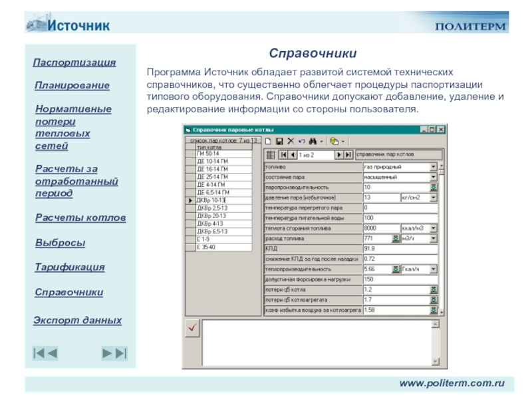Open the ккал/м3 unit dropdown
This screenshot has height=399, width=532.
[434, 228]
